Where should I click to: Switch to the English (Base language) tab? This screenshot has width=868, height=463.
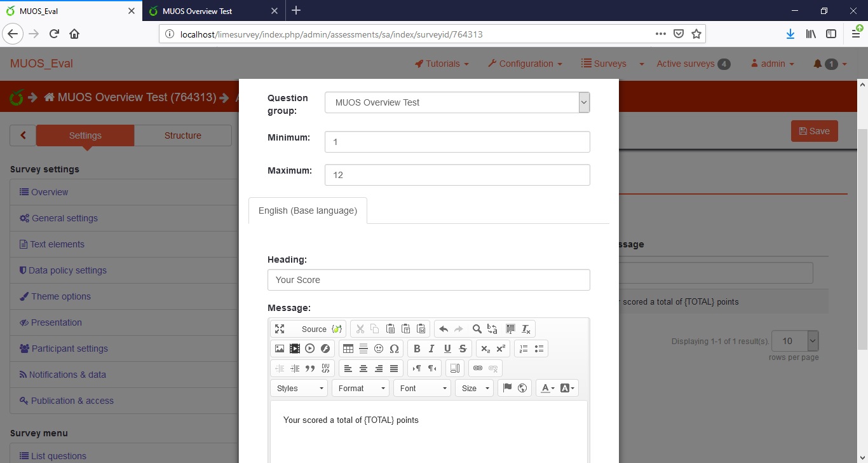pos(308,211)
